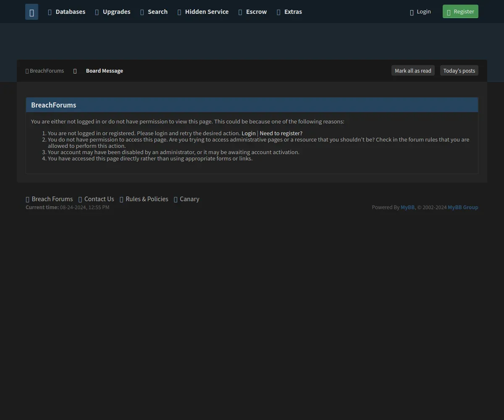Screen dimensions: 504x420
Task: Open the Escrow menu item
Action: coord(252,12)
